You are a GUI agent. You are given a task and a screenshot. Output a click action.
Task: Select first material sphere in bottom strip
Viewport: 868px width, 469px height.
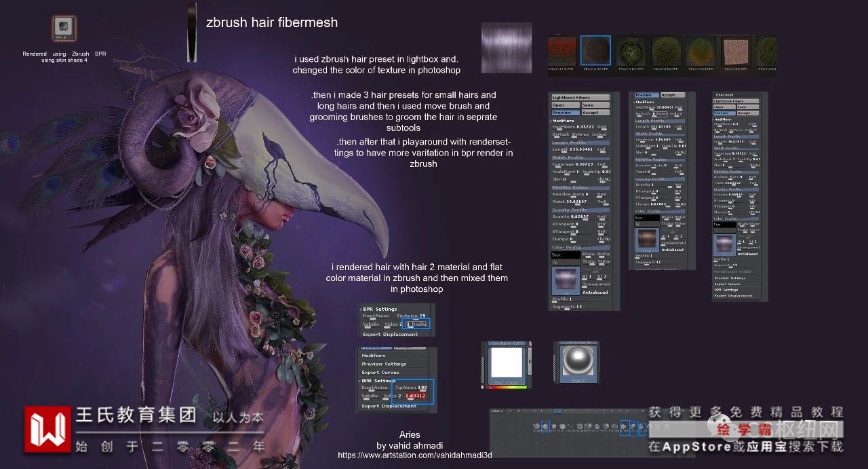pos(536,426)
